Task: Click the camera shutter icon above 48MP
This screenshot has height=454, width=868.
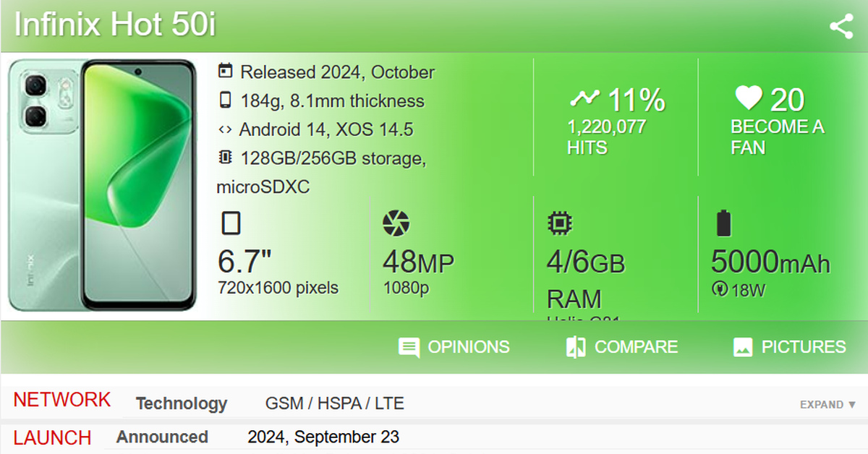Action: click(x=396, y=223)
